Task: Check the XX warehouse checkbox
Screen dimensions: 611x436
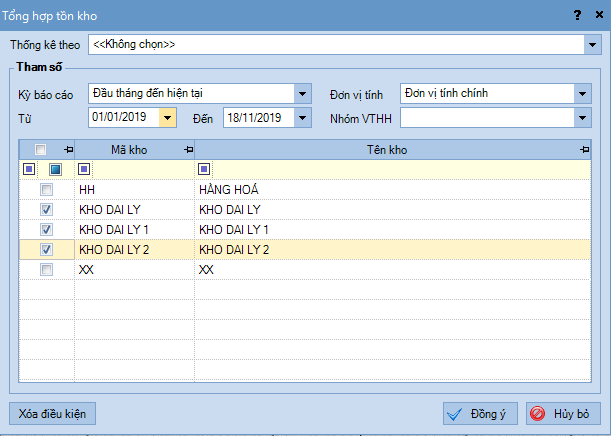Action: pyautogui.click(x=46, y=270)
